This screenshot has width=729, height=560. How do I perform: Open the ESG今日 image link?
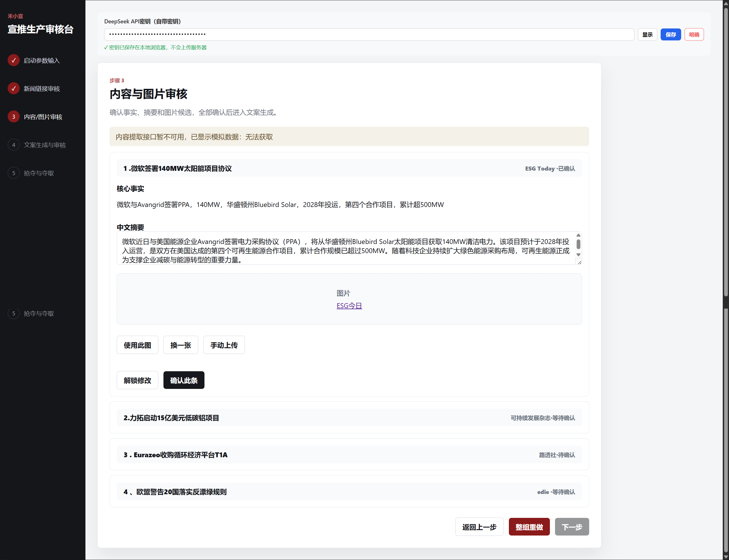(x=349, y=306)
